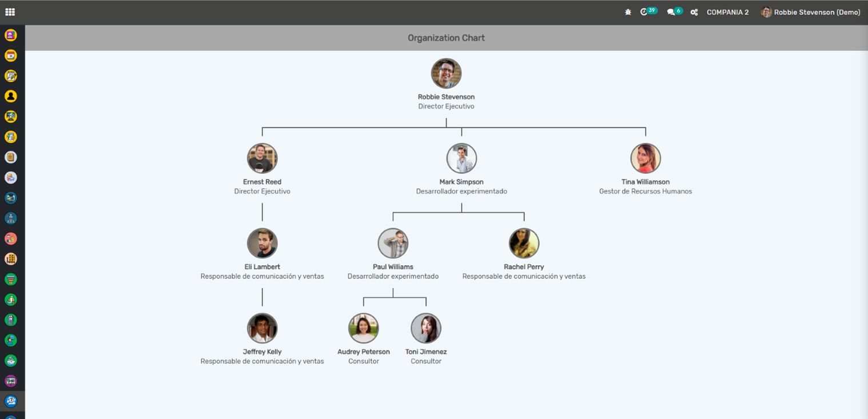Open Mark Simpson's name in the chart
Image resolution: width=868 pixels, height=419 pixels.
(461, 182)
